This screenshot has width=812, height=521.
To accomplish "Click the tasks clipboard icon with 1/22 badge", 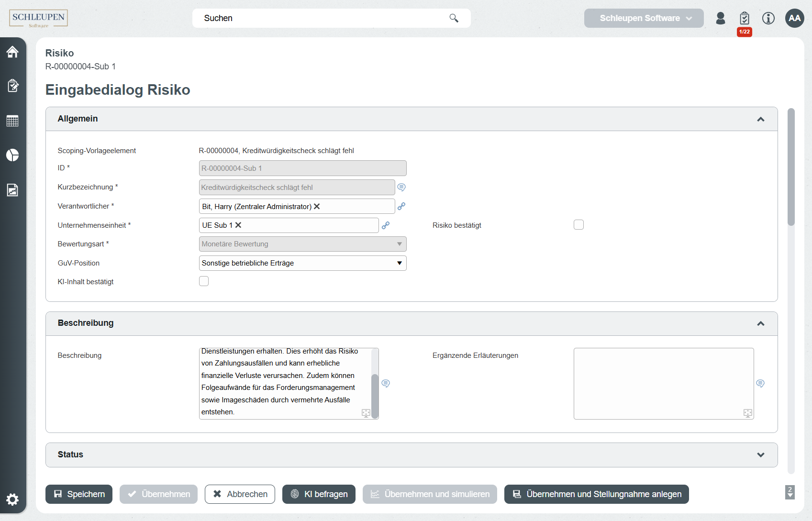I will (744, 19).
